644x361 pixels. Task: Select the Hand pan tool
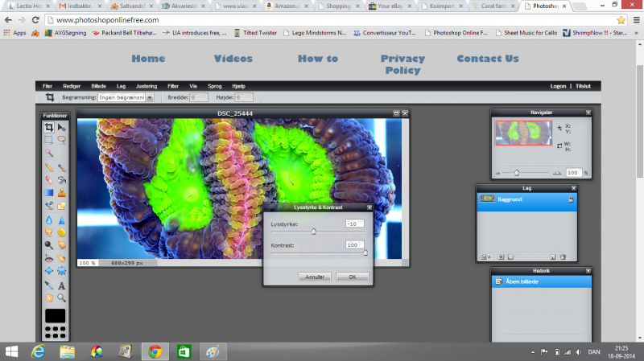(49, 297)
